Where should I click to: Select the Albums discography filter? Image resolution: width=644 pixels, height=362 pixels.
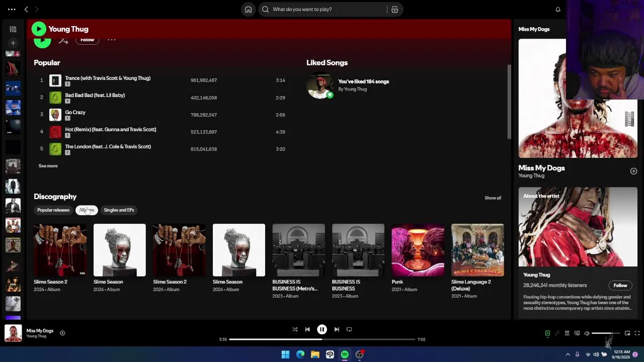[87, 210]
